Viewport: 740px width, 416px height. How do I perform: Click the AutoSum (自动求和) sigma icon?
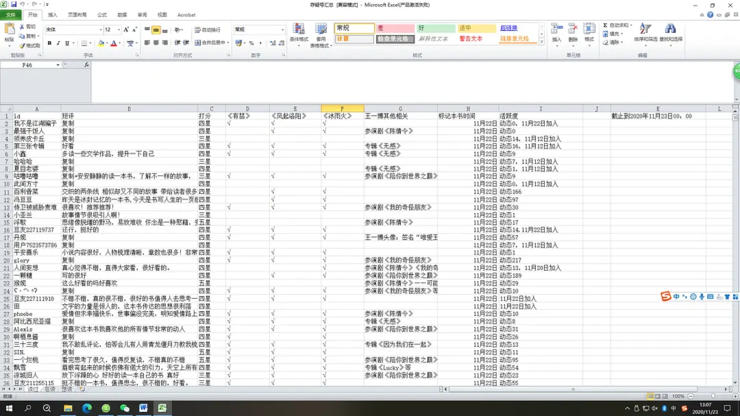click(x=605, y=25)
